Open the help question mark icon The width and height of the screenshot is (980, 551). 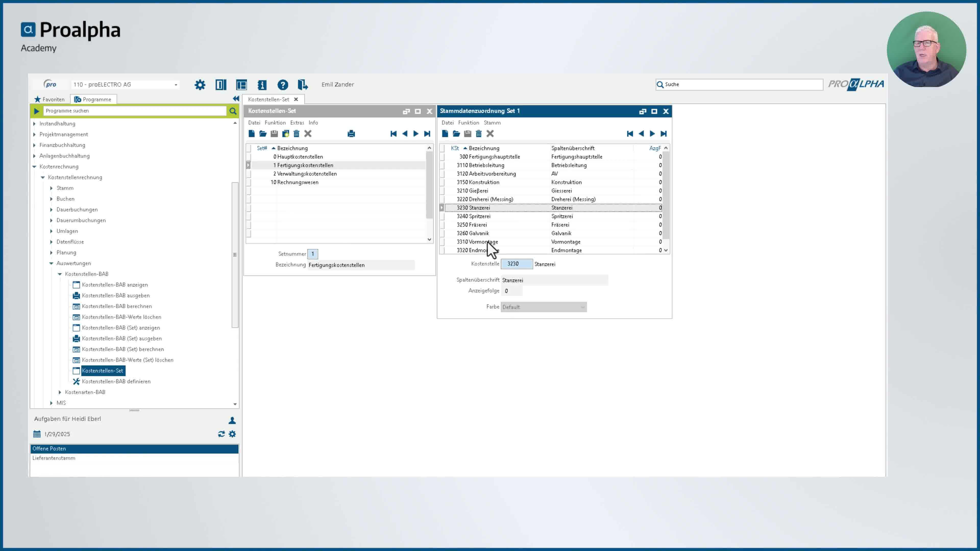pyautogui.click(x=283, y=84)
